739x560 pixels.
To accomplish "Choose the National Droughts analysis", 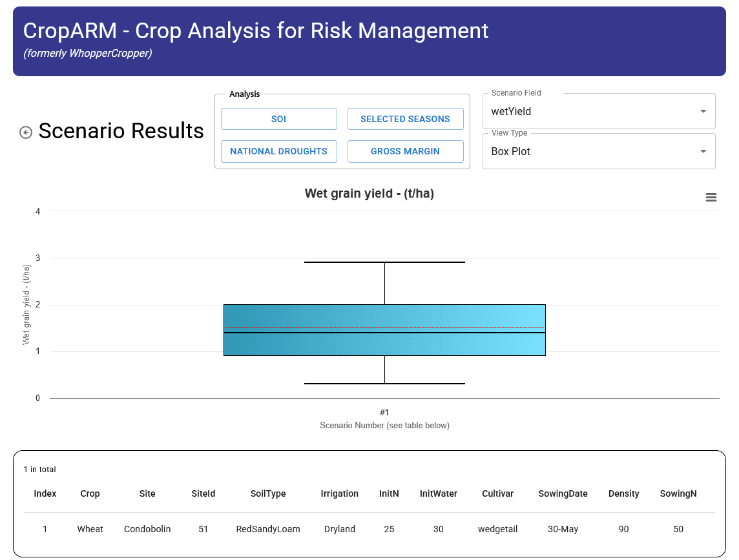I will point(278,151).
